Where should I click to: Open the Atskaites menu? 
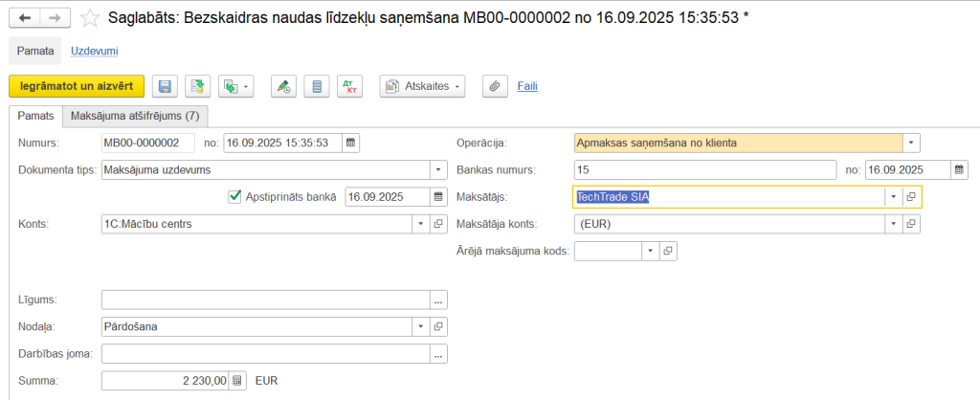click(x=422, y=86)
